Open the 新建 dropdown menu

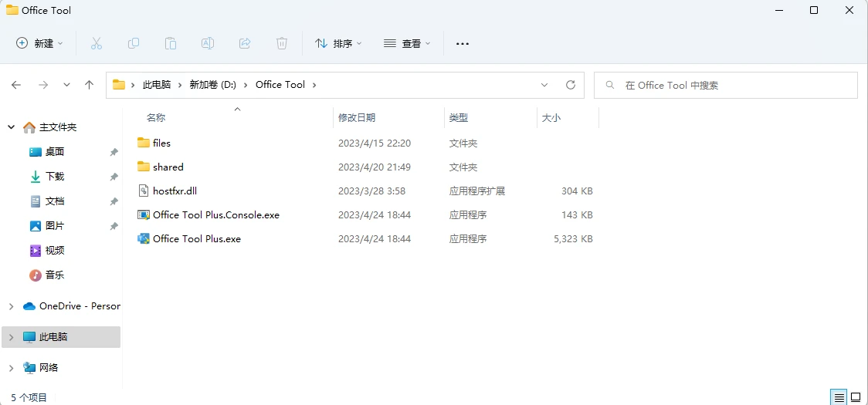40,43
